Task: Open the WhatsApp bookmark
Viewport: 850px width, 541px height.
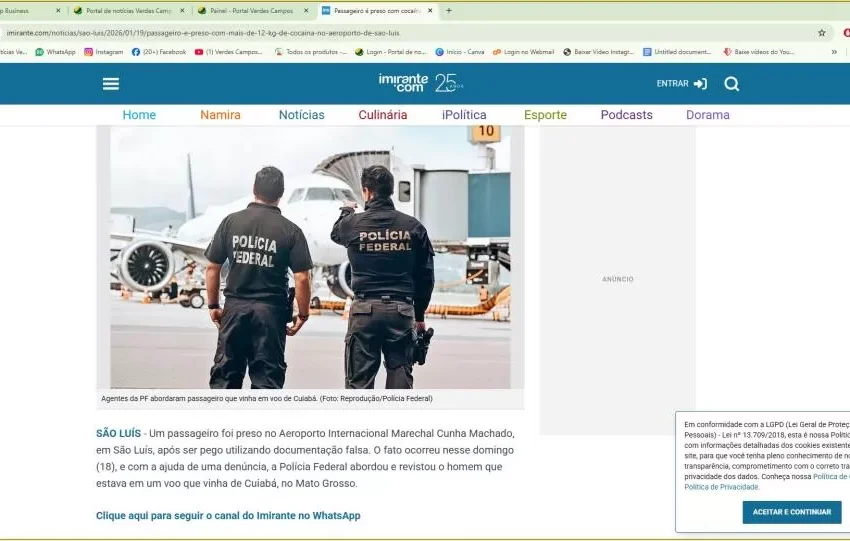Action: coord(55,52)
